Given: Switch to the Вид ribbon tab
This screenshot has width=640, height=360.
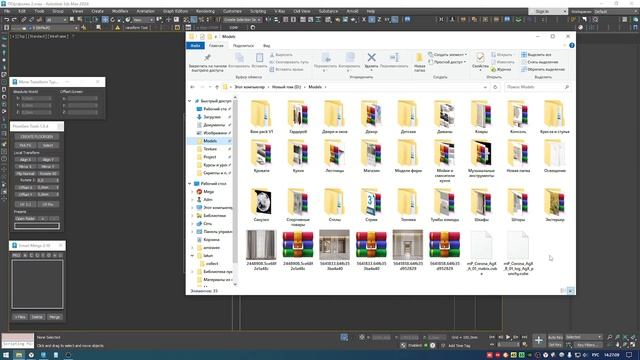Looking at the screenshot, I should point(267,46).
